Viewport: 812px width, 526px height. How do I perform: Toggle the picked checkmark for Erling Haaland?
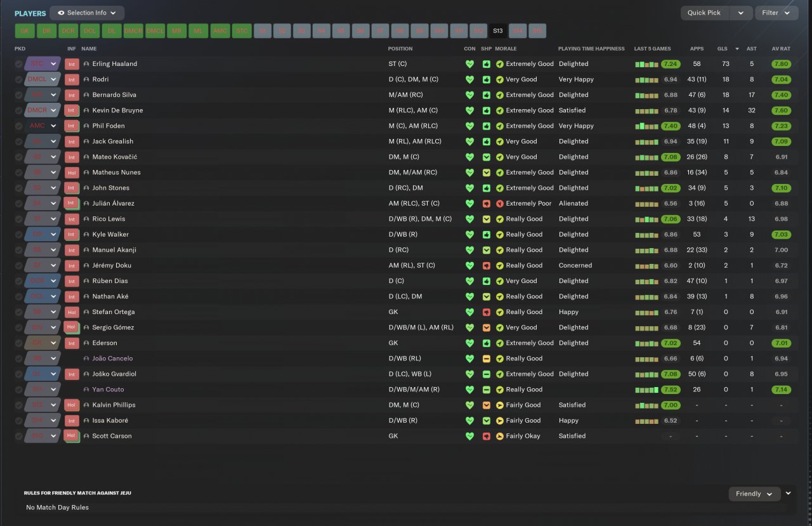tap(19, 64)
